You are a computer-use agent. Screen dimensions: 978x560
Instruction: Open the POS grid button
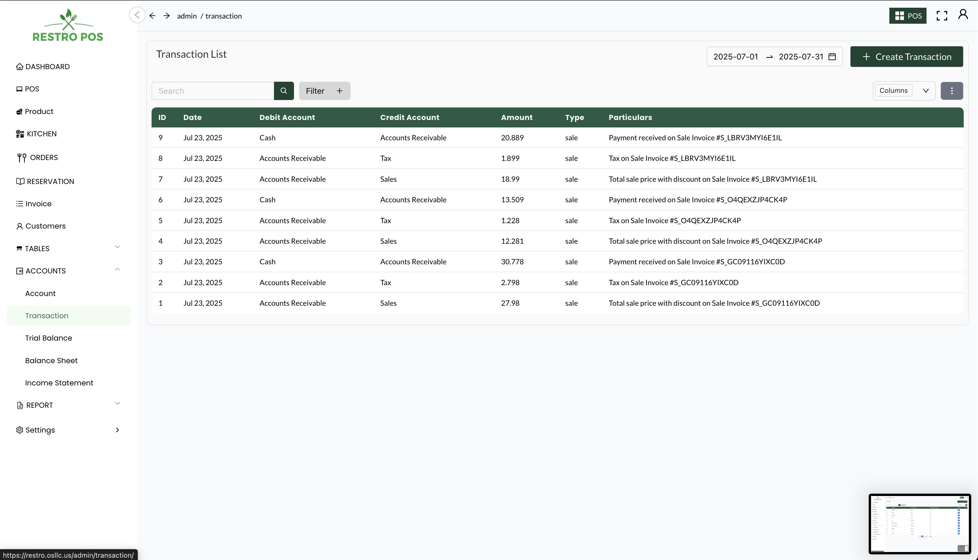pos(907,16)
